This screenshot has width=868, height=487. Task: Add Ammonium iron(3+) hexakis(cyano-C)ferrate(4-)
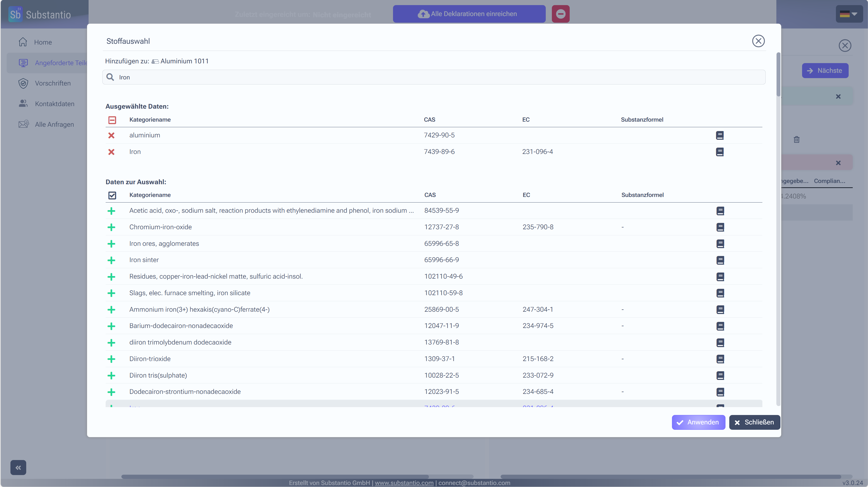pos(111,310)
